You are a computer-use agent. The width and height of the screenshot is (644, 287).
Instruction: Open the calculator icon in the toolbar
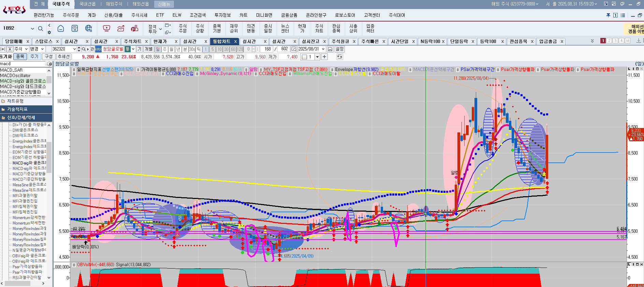75,28
